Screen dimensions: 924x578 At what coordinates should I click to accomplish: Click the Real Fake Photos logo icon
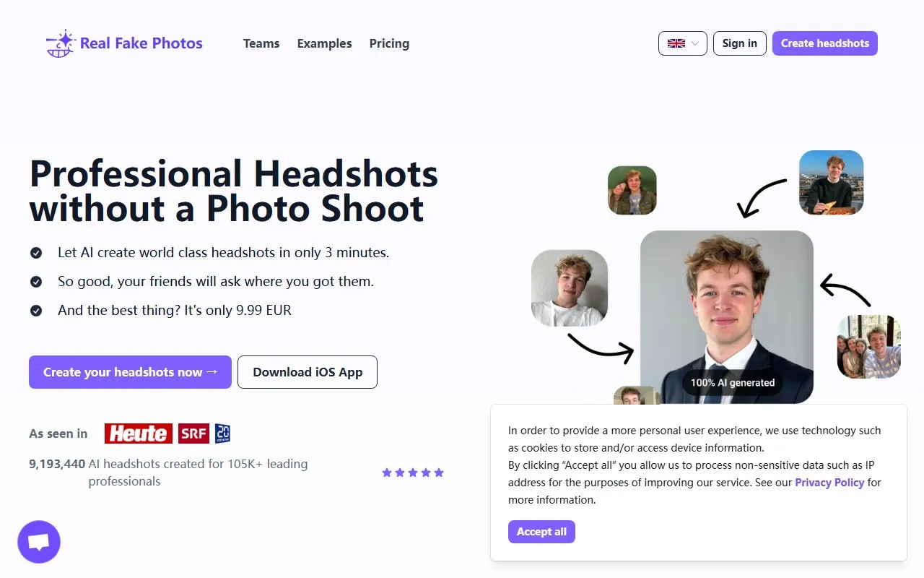coord(61,43)
